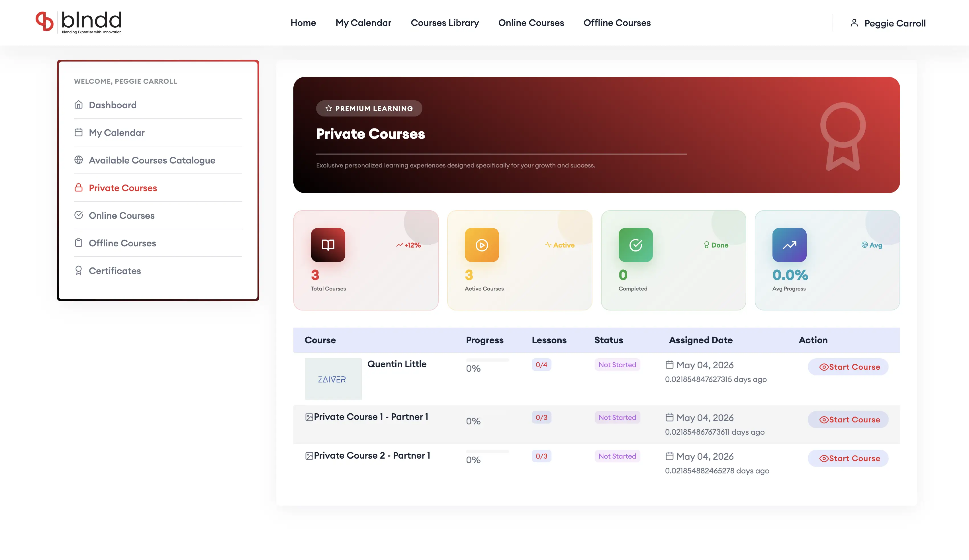
Task: Click the Not Started status for Private Course 2
Action: (617, 456)
